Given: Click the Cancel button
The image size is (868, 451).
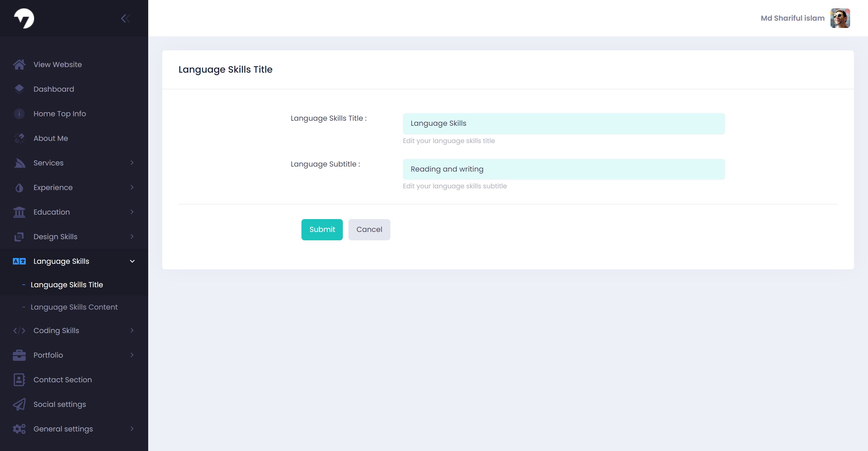Looking at the screenshot, I should coord(369,230).
